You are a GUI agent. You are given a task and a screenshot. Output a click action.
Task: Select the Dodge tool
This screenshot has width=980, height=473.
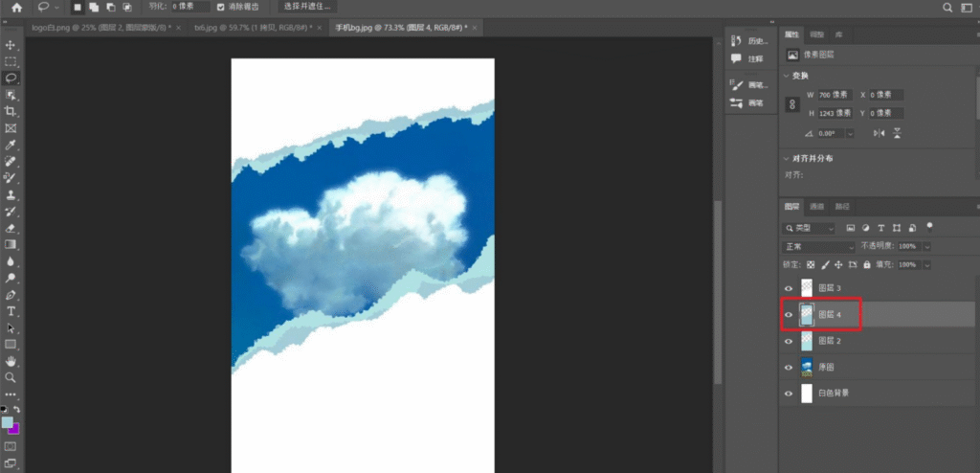(x=11, y=278)
